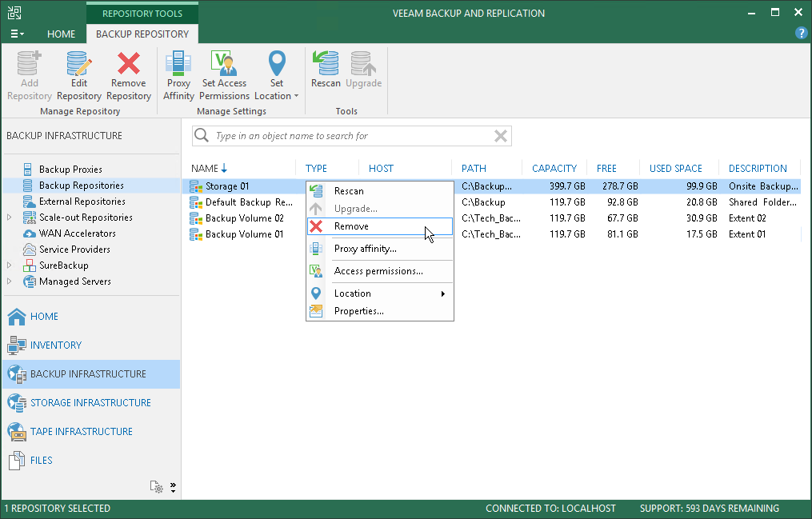
Task: Click the navigation pane options icon
Action: point(156,487)
